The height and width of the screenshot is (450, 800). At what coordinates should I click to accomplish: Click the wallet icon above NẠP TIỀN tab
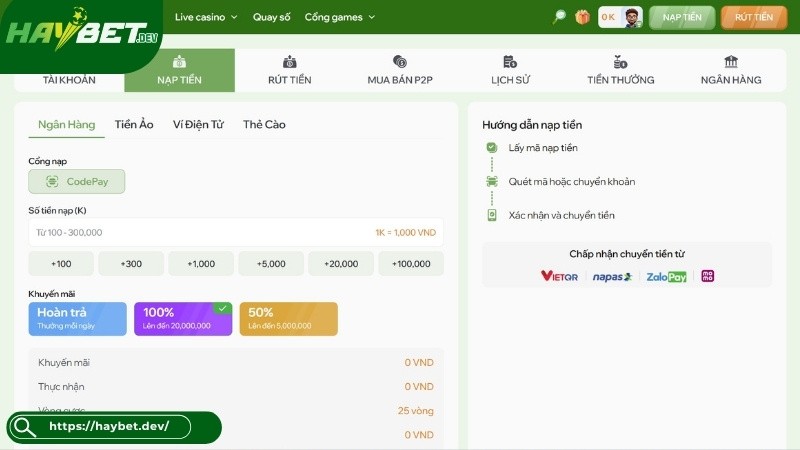click(179, 62)
